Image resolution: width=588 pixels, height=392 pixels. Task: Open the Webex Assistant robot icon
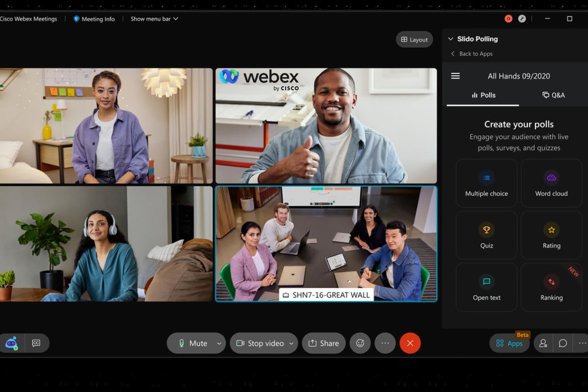click(11, 343)
